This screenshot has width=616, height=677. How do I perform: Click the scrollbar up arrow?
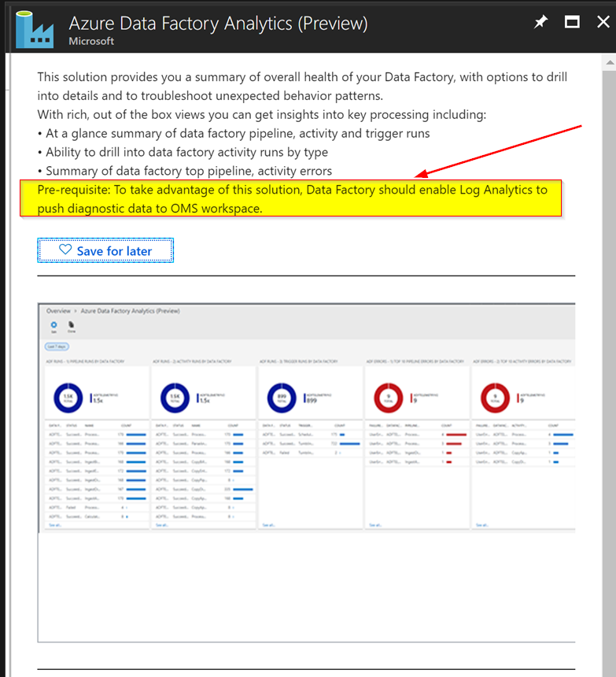tap(610, 63)
